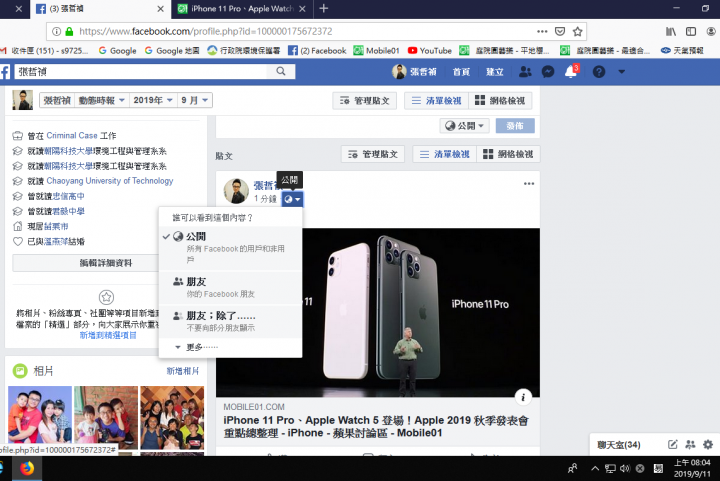720x481 pixels.
Task: Open the page actions three-dot menu in URL bar
Action: tap(542, 31)
